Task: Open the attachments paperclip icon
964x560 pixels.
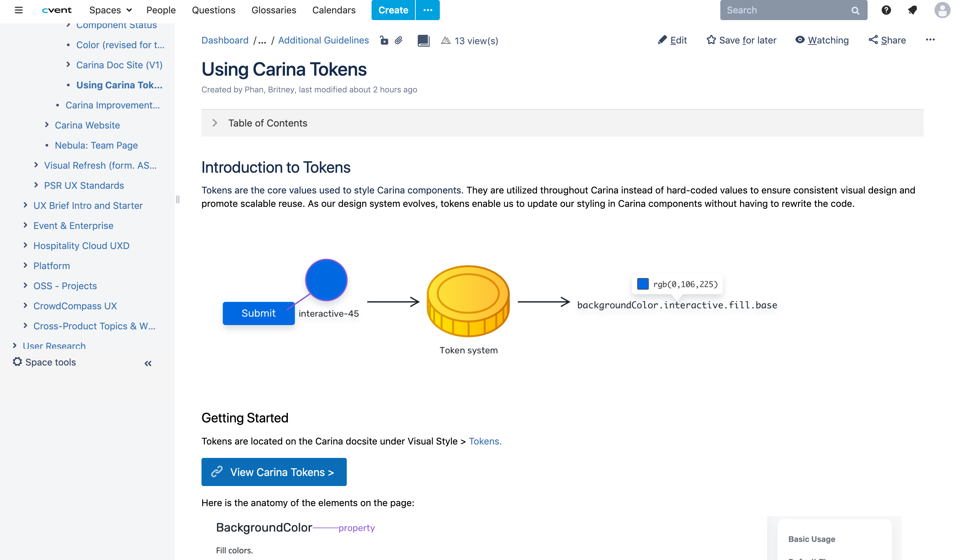Action: [x=399, y=40]
